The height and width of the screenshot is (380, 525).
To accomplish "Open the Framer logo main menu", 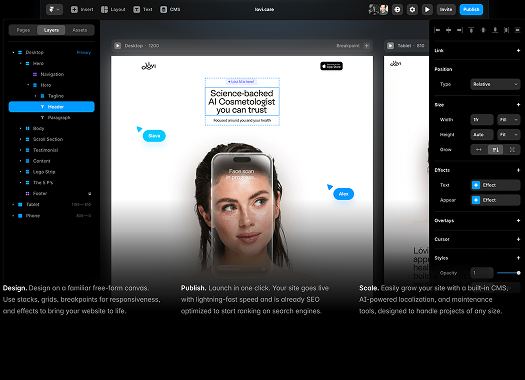I will (x=54, y=9).
